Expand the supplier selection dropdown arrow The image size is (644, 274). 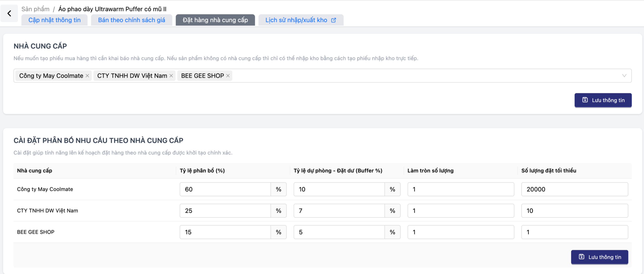[624, 76]
